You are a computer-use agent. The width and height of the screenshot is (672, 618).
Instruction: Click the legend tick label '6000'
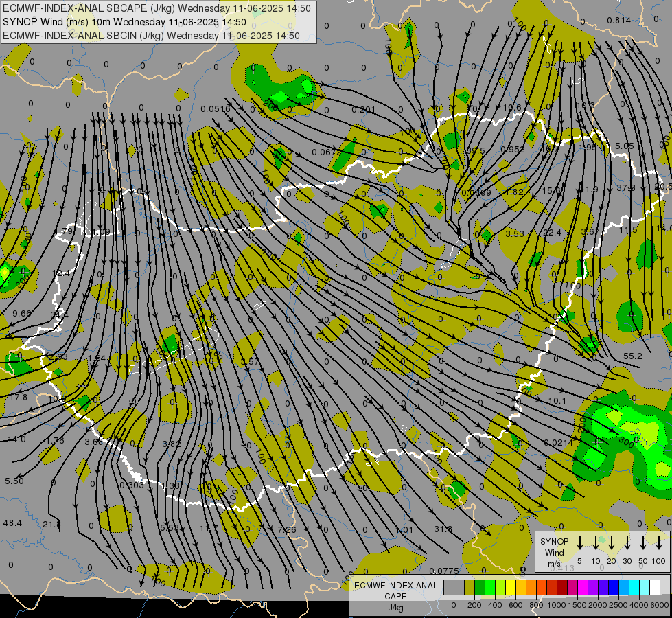tap(659, 605)
